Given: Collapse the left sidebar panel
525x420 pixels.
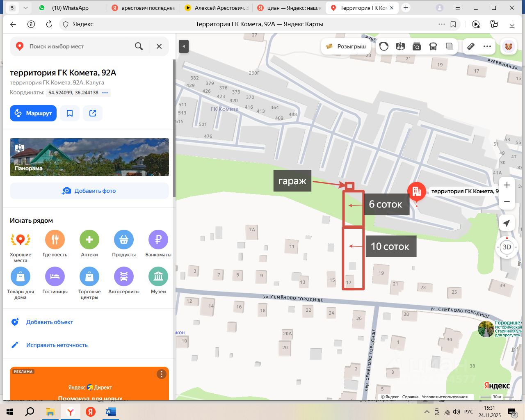Looking at the screenshot, I should (x=184, y=46).
